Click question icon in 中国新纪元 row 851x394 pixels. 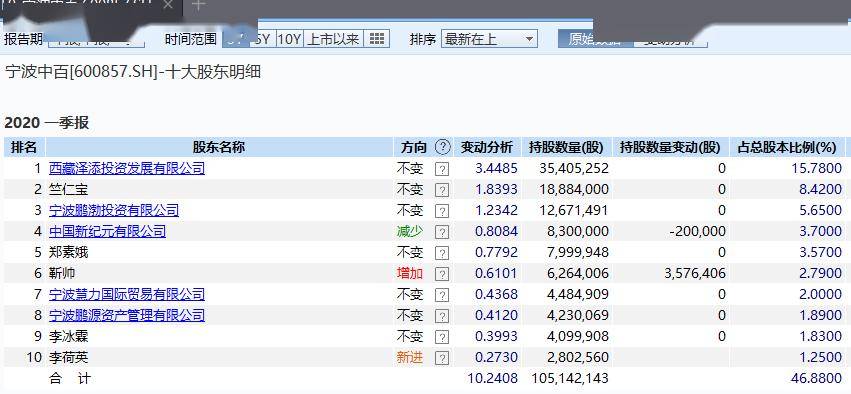click(442, 232)
